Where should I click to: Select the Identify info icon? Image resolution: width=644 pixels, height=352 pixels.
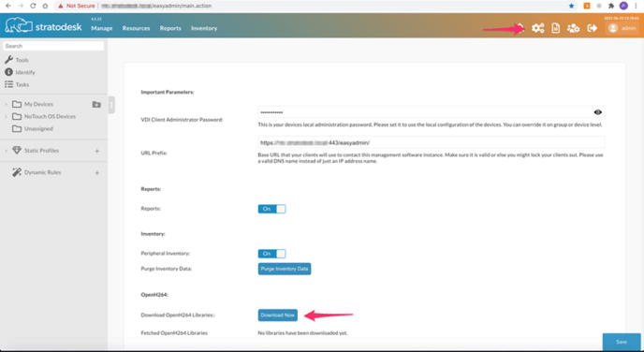click(x=8, y=72)
